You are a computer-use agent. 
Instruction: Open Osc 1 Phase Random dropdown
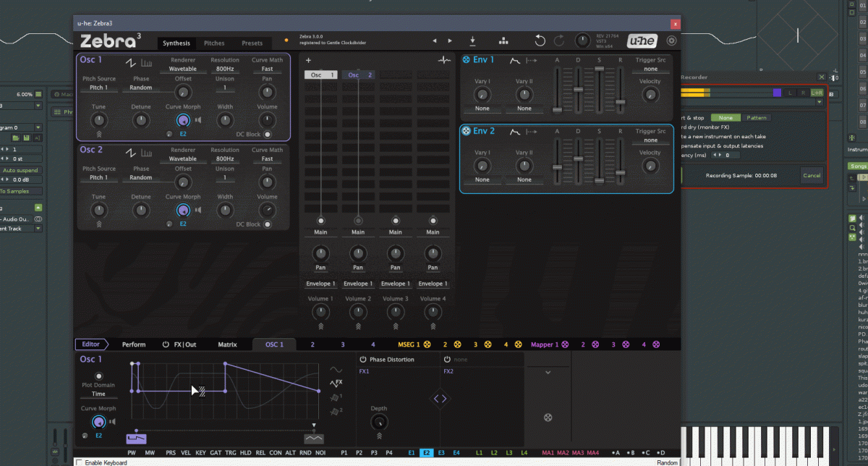pos(141,88)
